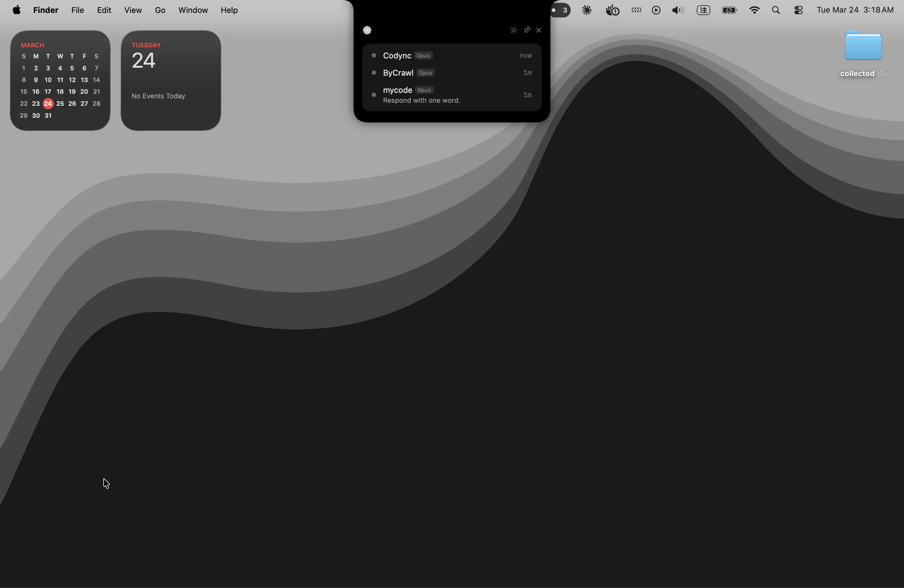Open the Wi-Fi menu
The image size is (904, 588).
754,10
